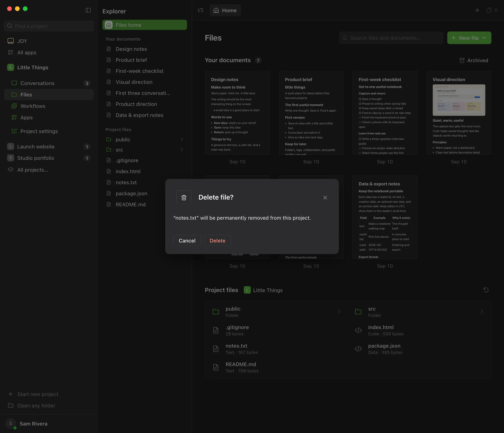Close the Delete file dialog with X
Image resolution: width=504 pixels, height=433 pixels.
click(x=325, y=197)
